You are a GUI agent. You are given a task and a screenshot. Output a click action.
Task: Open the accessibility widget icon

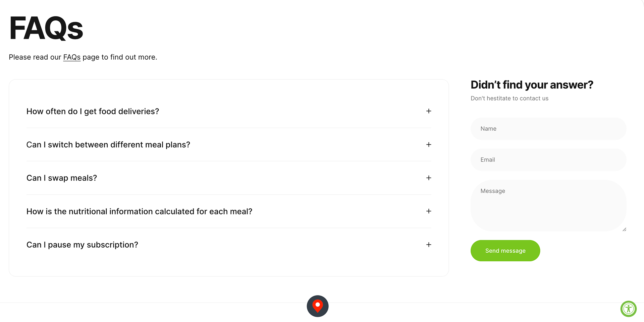pos(628,309)
